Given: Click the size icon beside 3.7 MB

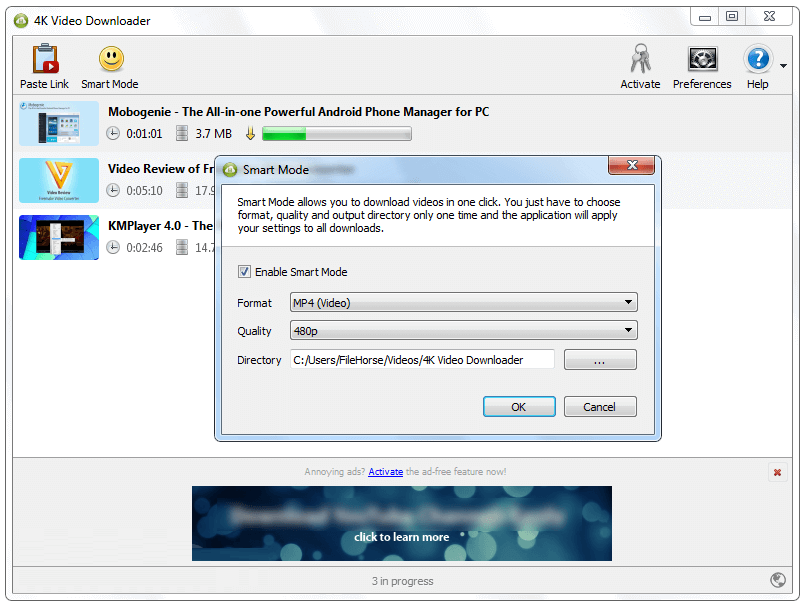Looking at the screenshot, I should (x=182, y=134).
